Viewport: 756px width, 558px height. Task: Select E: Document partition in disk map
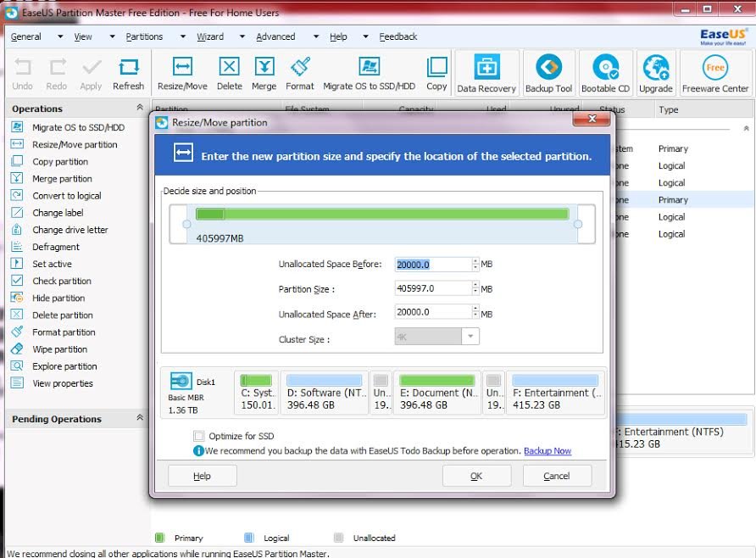coord(437,393)
